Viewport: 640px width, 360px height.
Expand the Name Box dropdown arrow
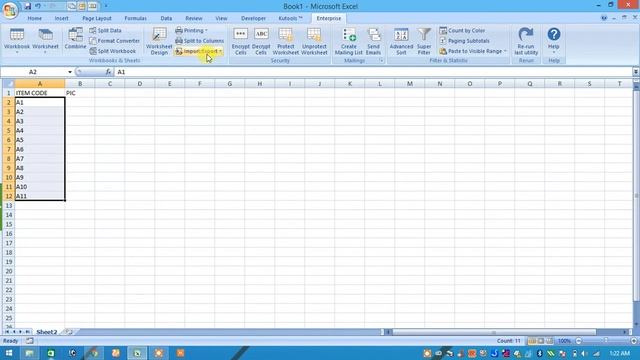[x=70, y=72]
